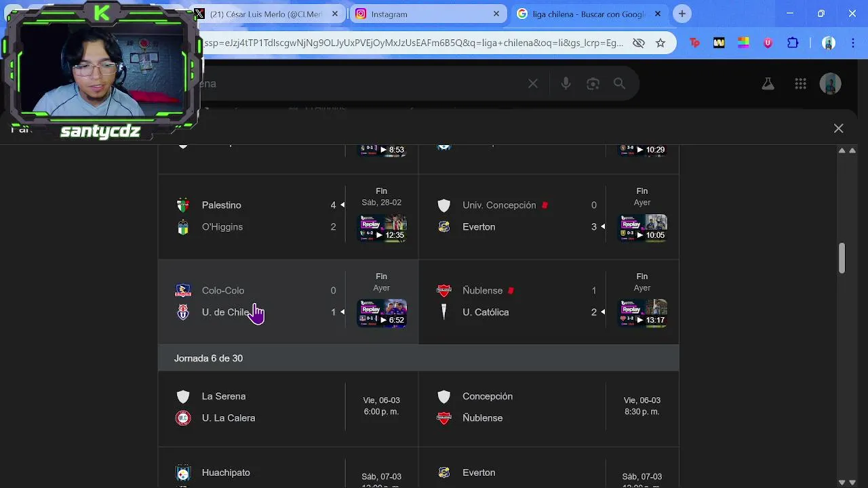Image resolution: width=868 pixels, height=488 pixels.
Task: Open the Chrome extensions puzzle menu
Action: pyautogui.click(x=793, y=43)
